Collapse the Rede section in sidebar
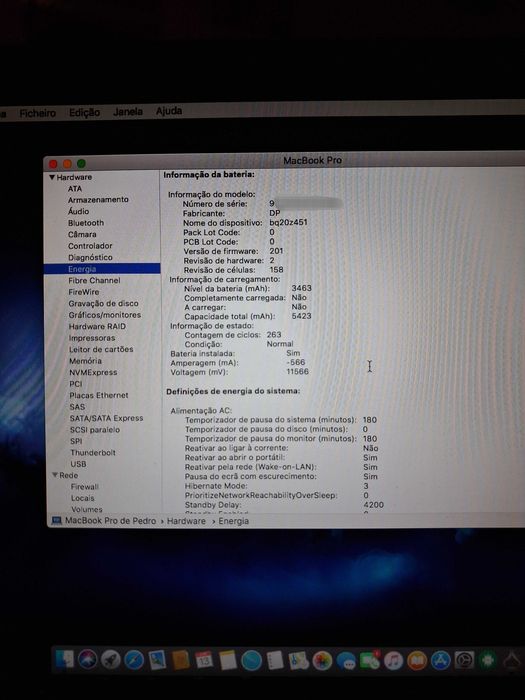 [55, 475]
